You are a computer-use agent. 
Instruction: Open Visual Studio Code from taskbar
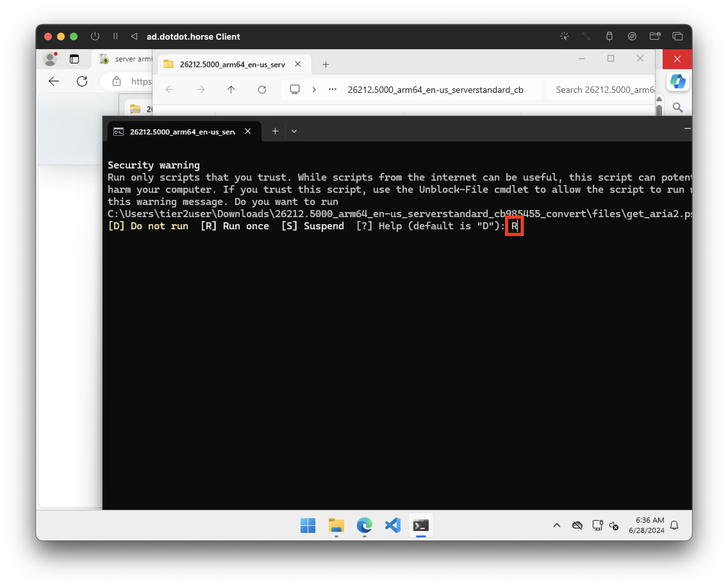tap(393, 526)
